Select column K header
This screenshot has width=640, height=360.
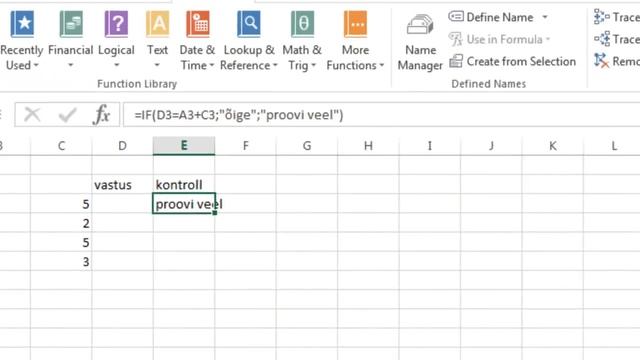553,146
